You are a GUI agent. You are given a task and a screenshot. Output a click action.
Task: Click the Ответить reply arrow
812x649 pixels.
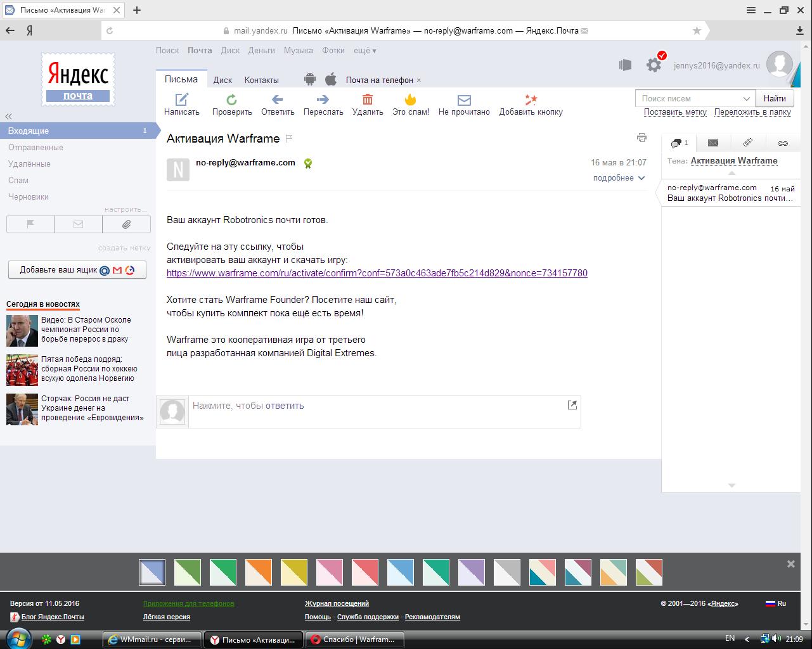coord(277,100)
